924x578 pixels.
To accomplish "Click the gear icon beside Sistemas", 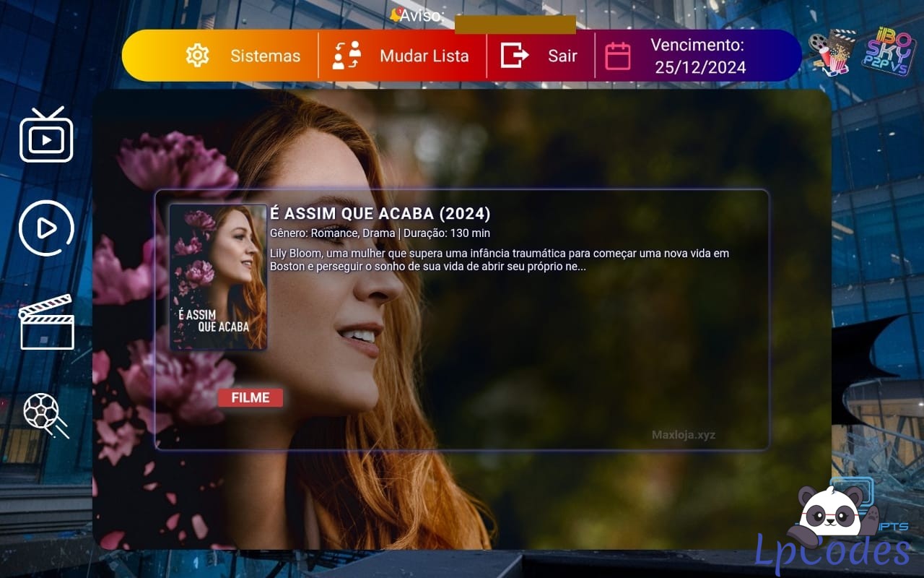I will (x=197, y=56).
